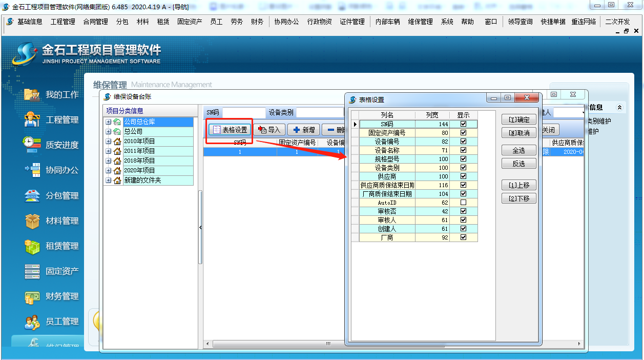This screenshot has width=644, height=360.
Task: Open 我的工作 sidebar icon
Action: 32,95
